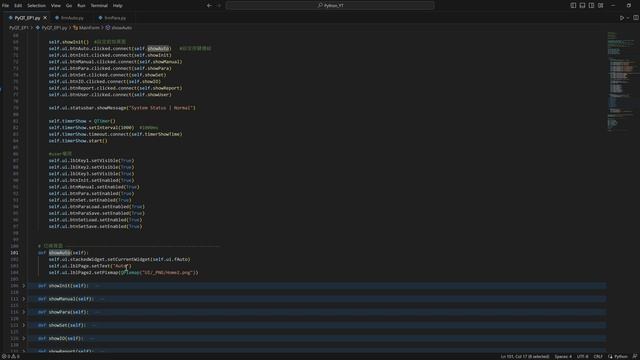Click the self.timerShow = QTimer() line
Viewport: 640px width, 360px height.
pos(82,121)
